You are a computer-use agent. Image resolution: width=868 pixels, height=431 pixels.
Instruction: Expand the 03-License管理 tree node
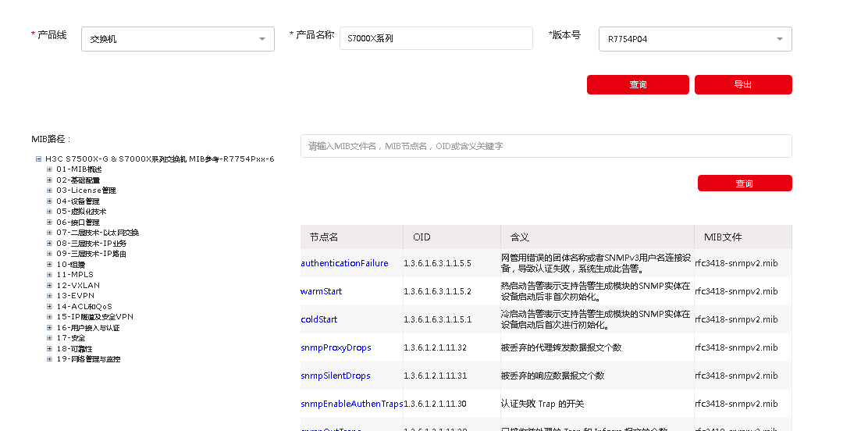pyautogui.click(x=49, y=191)
